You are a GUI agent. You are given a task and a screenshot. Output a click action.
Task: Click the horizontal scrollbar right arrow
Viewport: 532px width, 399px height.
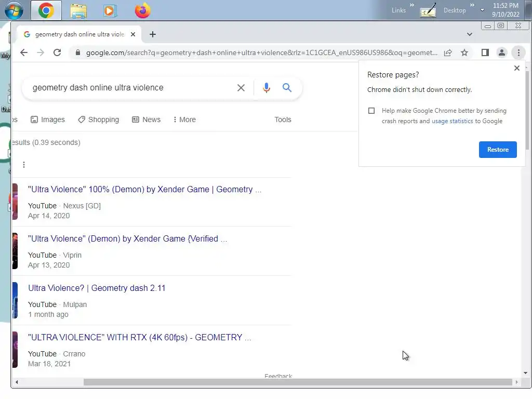[516, 382]
